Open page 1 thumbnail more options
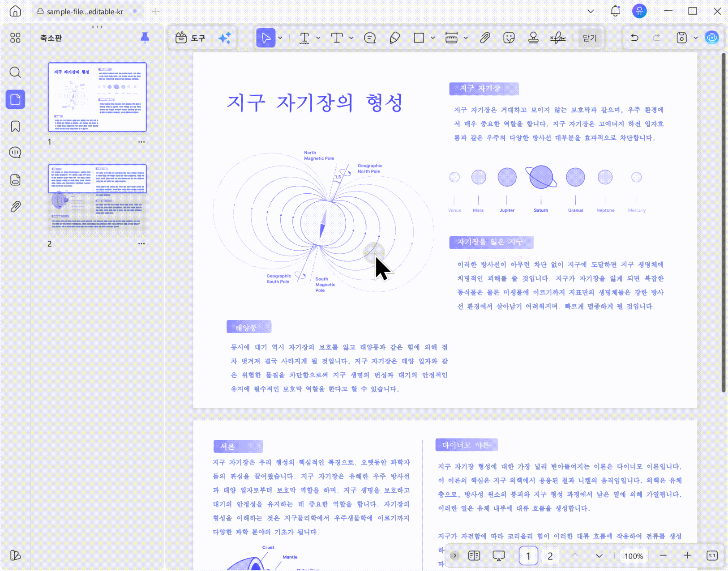728x571 pixels. [x=141, y=142]
